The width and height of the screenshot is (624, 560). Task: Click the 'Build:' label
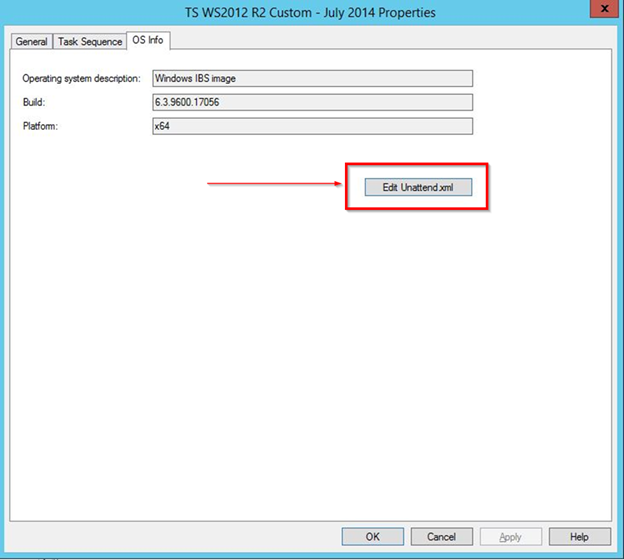[34, 102]
